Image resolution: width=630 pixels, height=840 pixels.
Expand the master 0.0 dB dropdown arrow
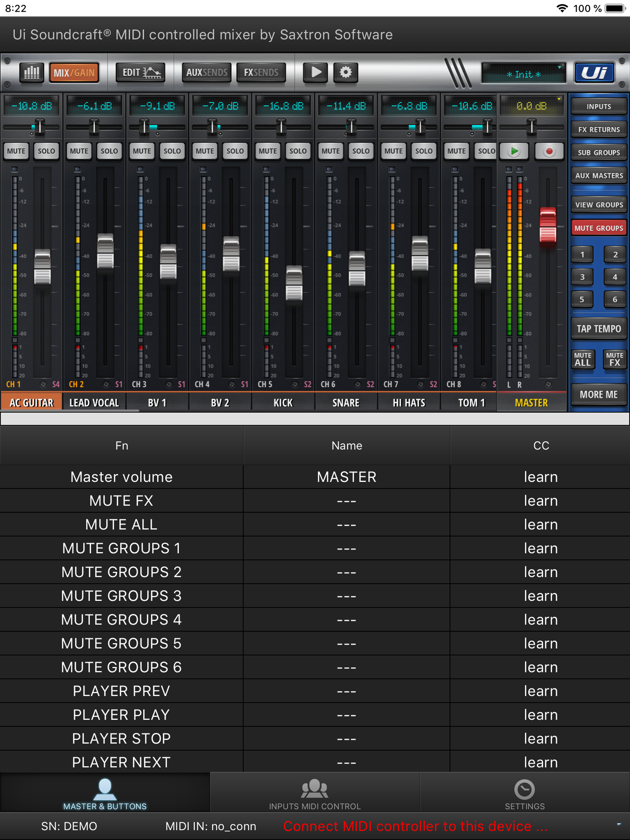(x=559, y=99)
